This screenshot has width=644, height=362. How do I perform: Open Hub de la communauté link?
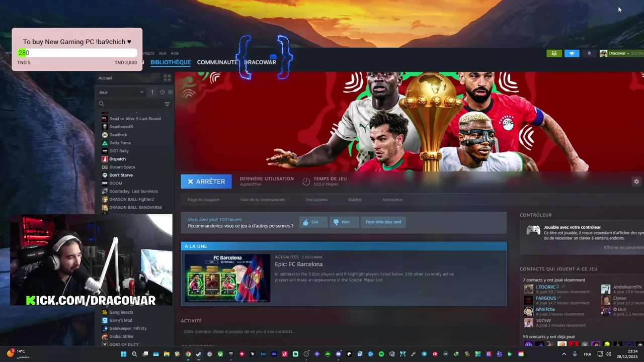pos(263,200)
